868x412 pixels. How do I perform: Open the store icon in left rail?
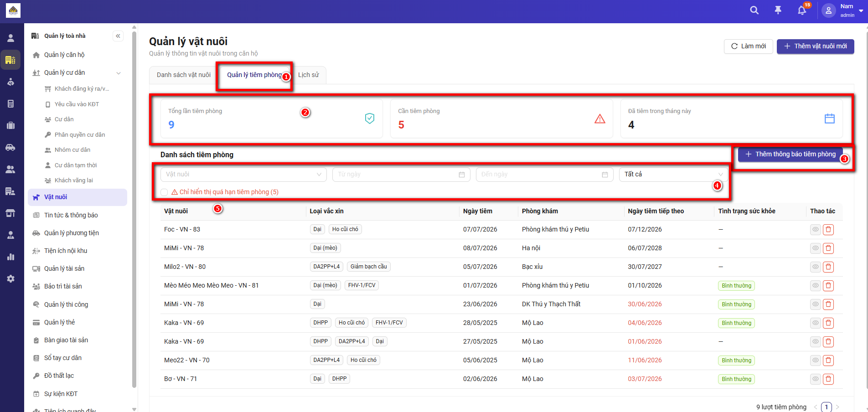[10, 213]
